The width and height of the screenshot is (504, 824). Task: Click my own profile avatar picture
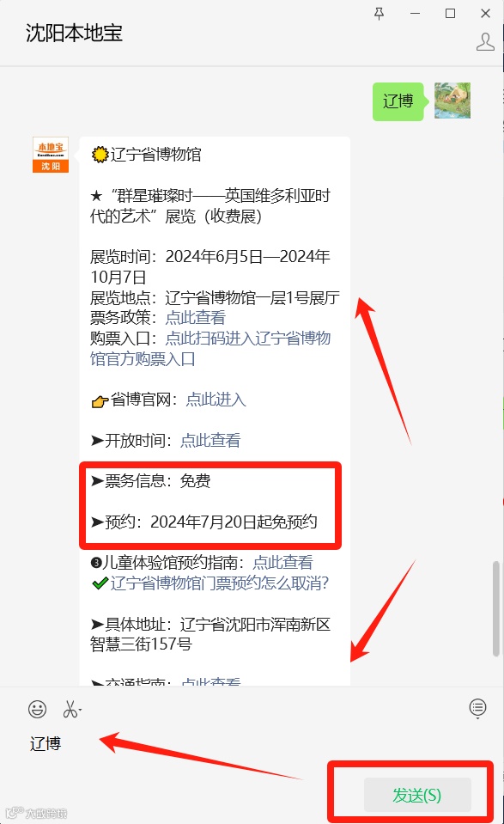pos(452,101)
